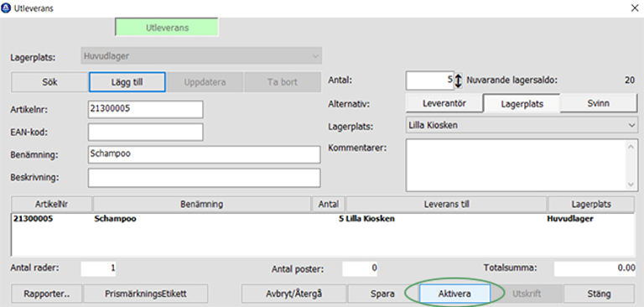Open the disabled Huvudlager Lagerplats dropdown
The image size is (644, 307).
pos(201,56)
